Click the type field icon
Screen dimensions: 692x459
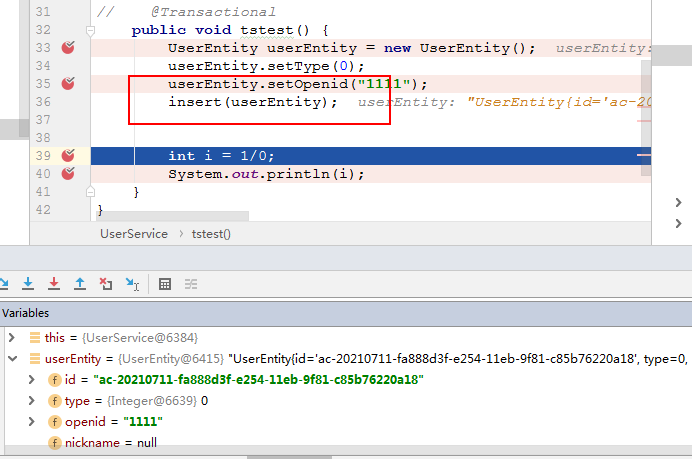(54, 401)
